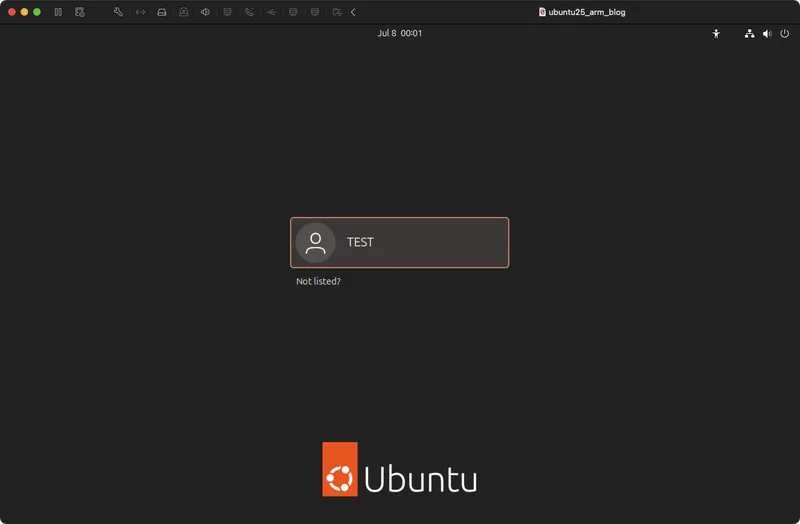800x524 pixels.
Task: Close the VM window with red button
Action: (x=12, y=12)
